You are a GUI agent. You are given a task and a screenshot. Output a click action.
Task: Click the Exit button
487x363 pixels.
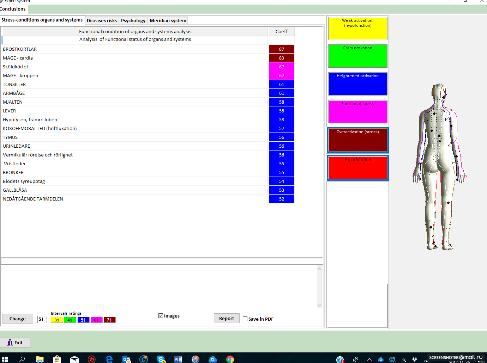15,342
